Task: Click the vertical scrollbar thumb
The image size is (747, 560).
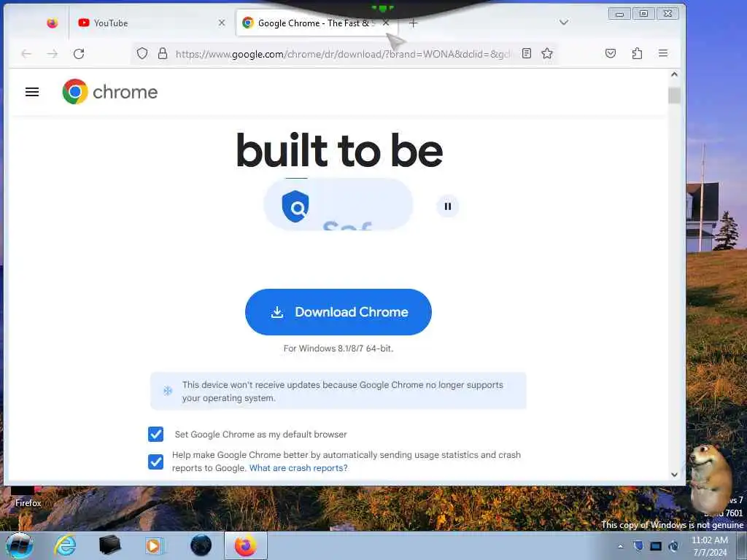Action: click(674, 96)
